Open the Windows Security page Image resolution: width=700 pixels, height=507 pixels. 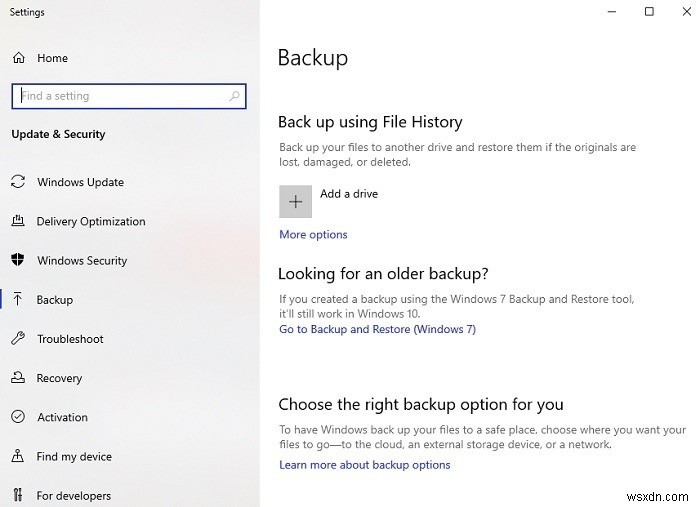coord(82,261)
